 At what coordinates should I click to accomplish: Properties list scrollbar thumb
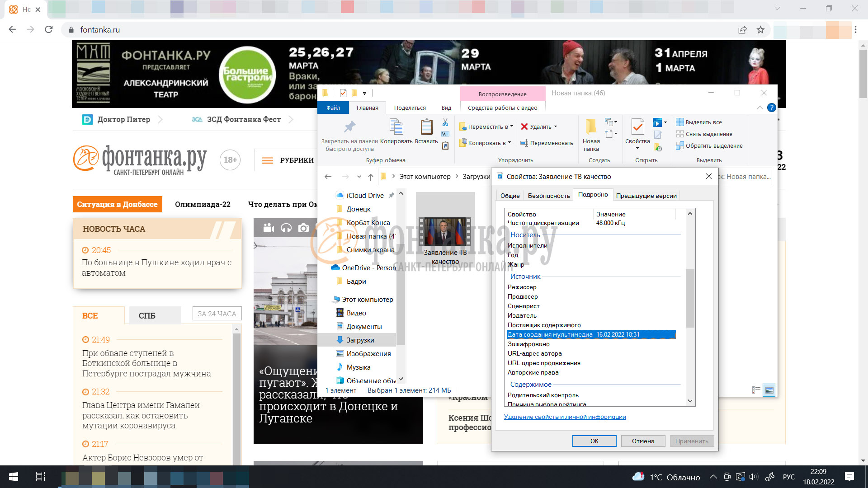pos(690,298)
